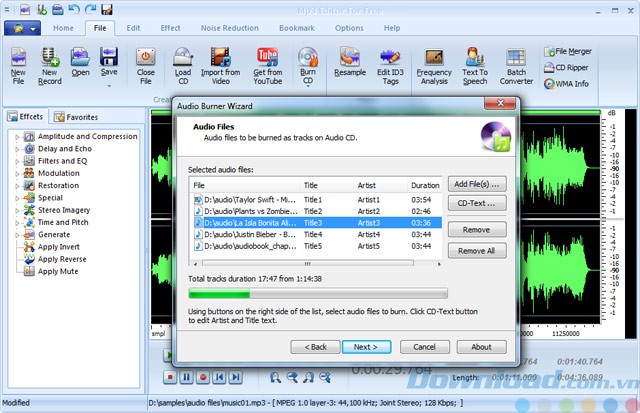
Task: Click the Duration column header
Action: (425, 185)
